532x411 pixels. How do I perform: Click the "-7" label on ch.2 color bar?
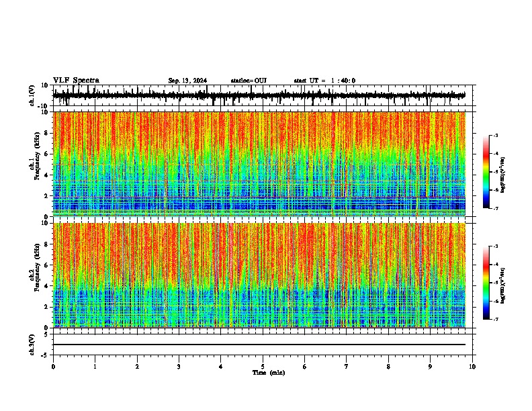[496, 319]
